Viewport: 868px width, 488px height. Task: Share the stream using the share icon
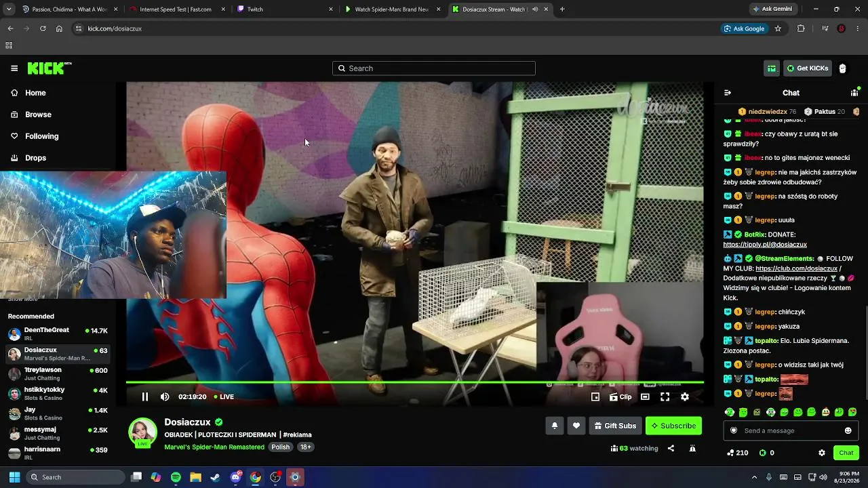pos(671,448)
